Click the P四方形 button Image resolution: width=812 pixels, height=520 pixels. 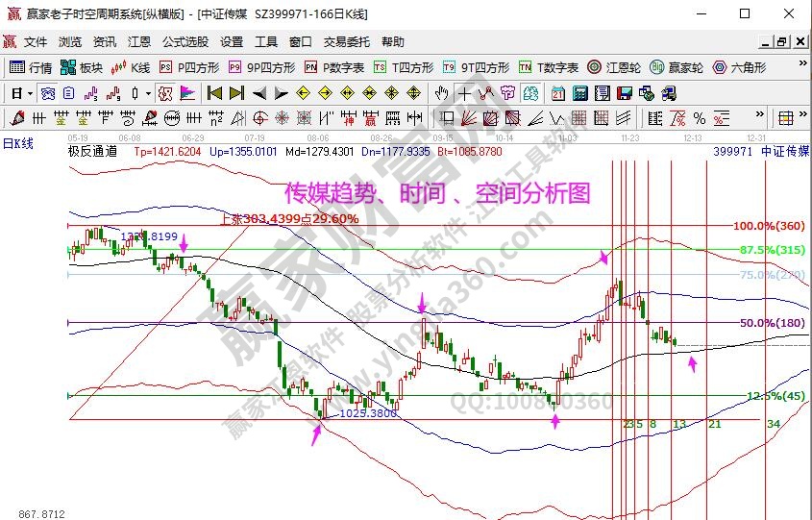coord(189,67)
